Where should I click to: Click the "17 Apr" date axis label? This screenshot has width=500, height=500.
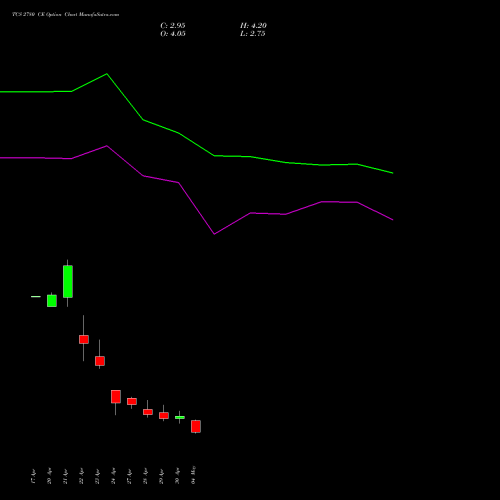tap(33, 477)
